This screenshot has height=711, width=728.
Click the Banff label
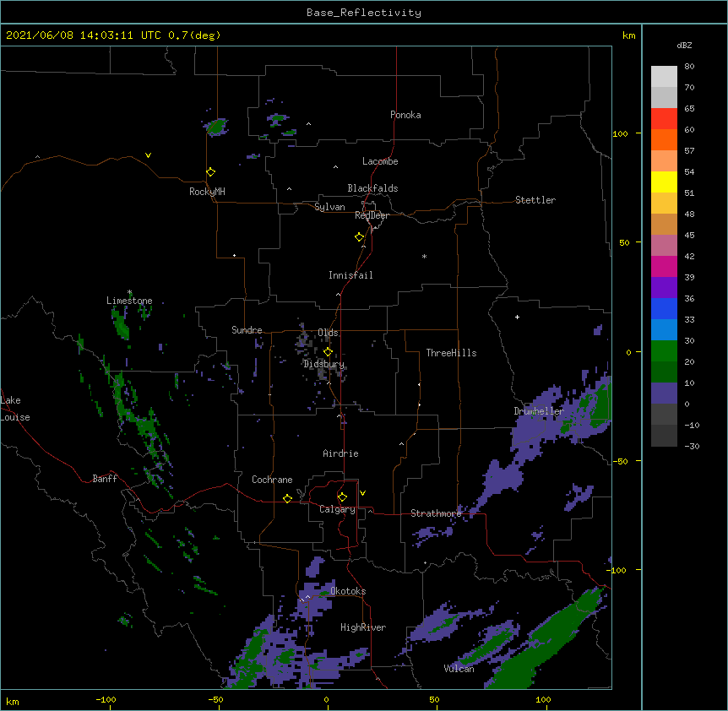click(105, 479)
